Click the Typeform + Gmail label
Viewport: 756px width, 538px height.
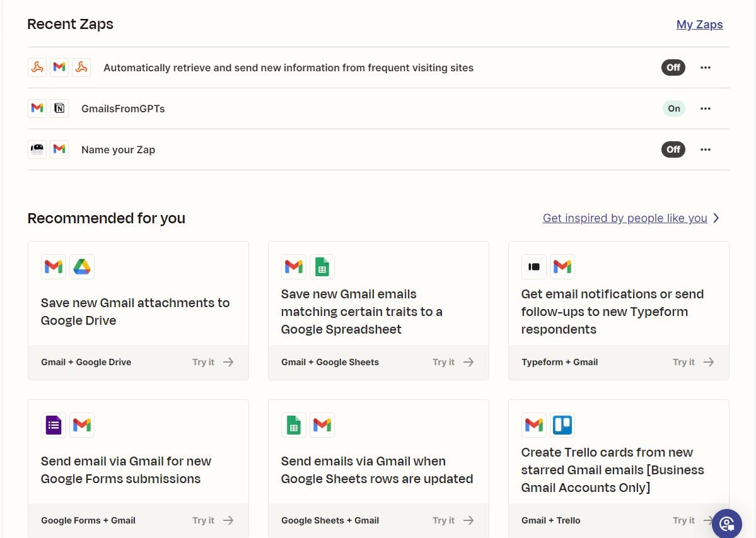(x=560, y=362)
